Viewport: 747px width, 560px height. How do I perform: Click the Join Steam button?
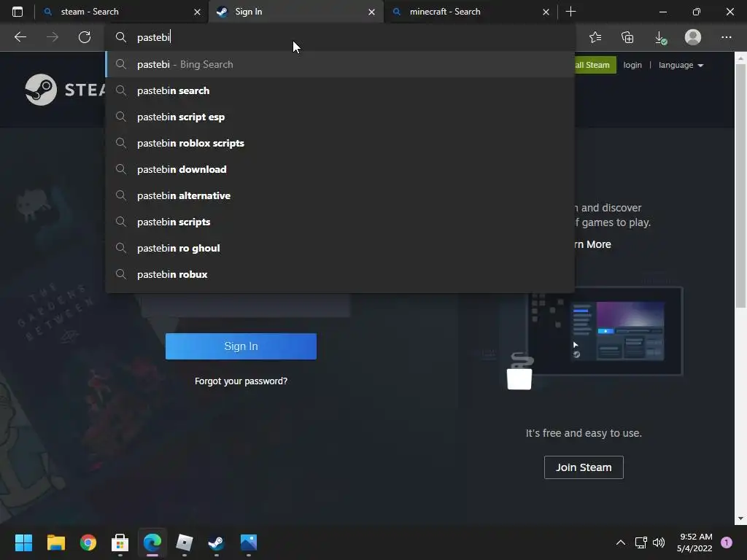pyautogui.click(x=584, y=467)
